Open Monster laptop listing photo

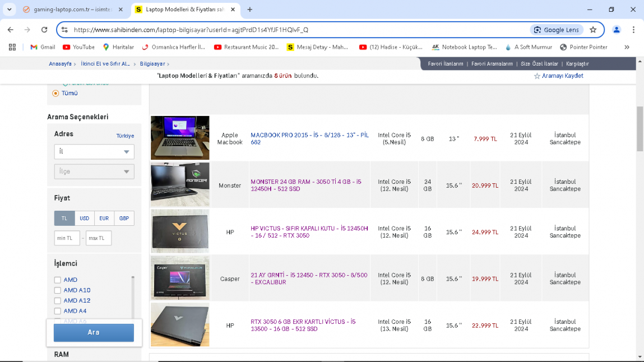pos(180,185)
